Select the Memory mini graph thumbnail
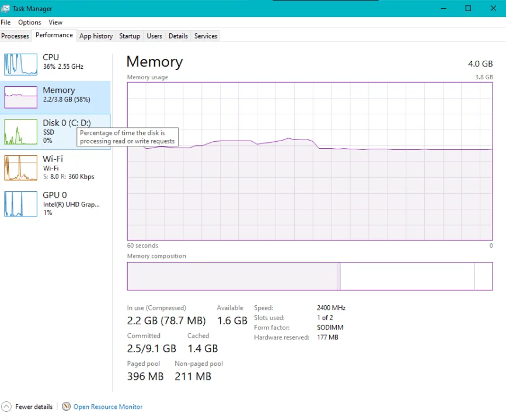506x420 pixels. tap(20, 97)
